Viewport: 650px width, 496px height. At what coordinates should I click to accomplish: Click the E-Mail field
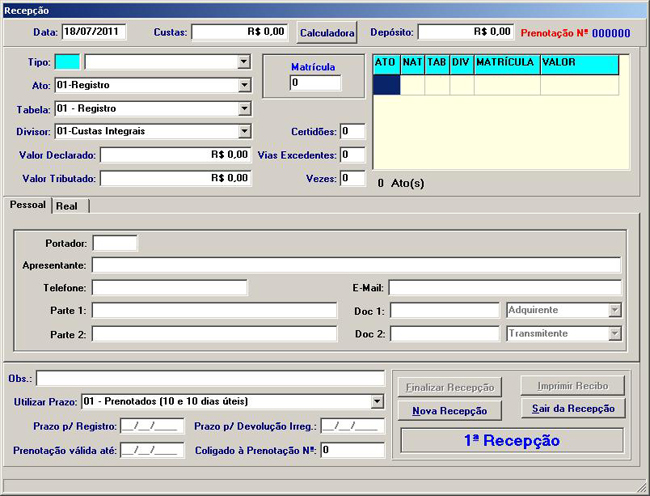tap(505, 288)
